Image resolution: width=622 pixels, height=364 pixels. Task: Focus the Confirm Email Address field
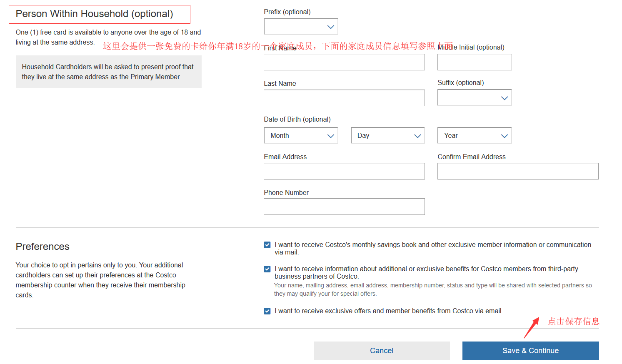pyautogui.click(x=518, y=171)
